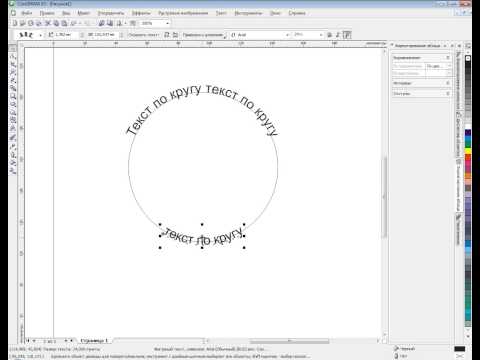Toggle mirror text vertically button
The height and width of the screenshot is (360, 480).
175,35
